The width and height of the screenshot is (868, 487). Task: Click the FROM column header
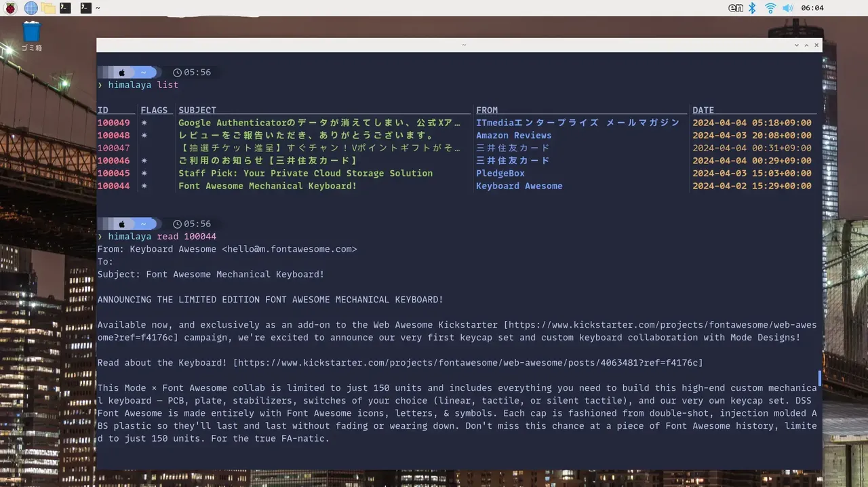(x=487, y=110)
